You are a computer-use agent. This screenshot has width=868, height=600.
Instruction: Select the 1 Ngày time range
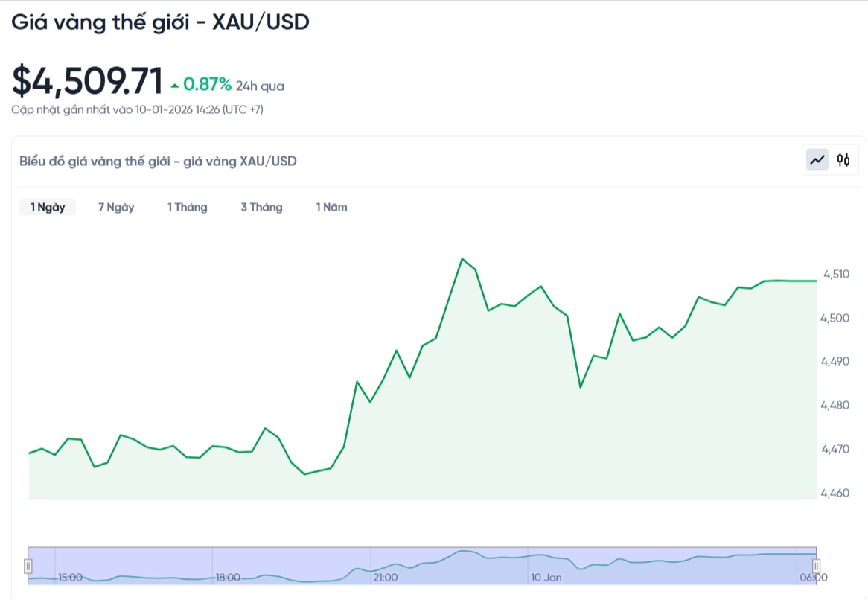pyautogui.click(x=48, y=208)
